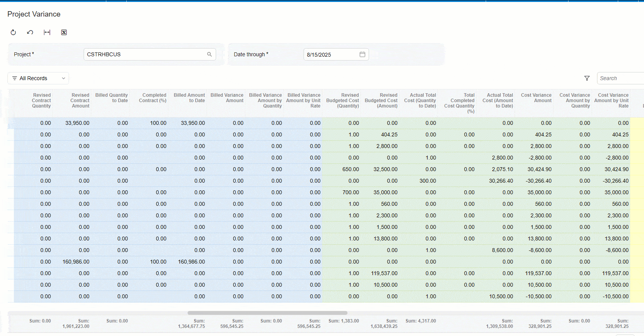This screenshot has height=336, width=644.
Task: Select the 32,500.00 Budgeted Cost cell
Action: click(380, 169)
